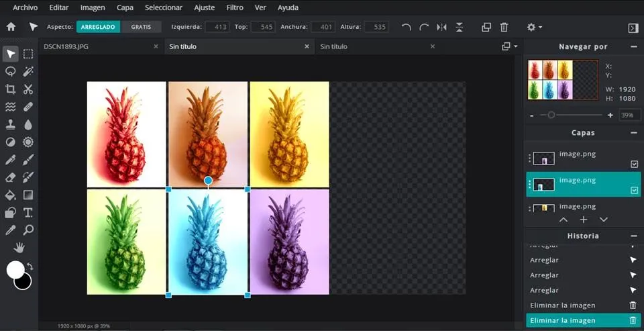Hide the topmost image.png layer via checkbox

(x=634, y=164)
